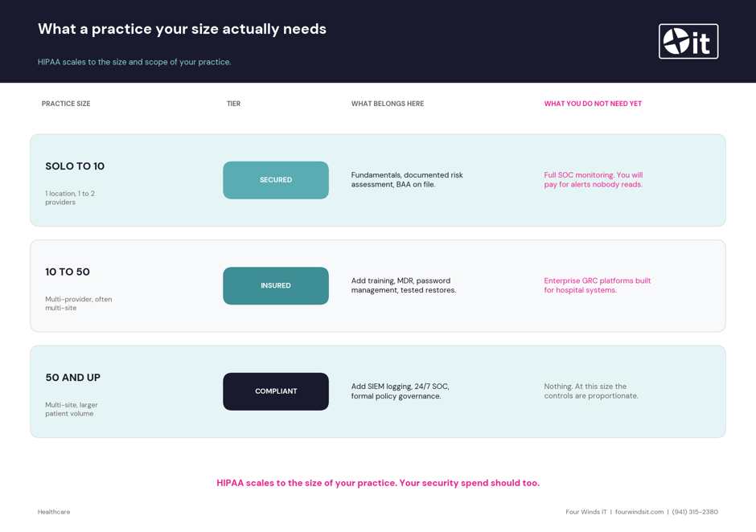Click the Fundamentals, documented risk assessment text
This screenshot has height=532, width=756.
(407, 180)
